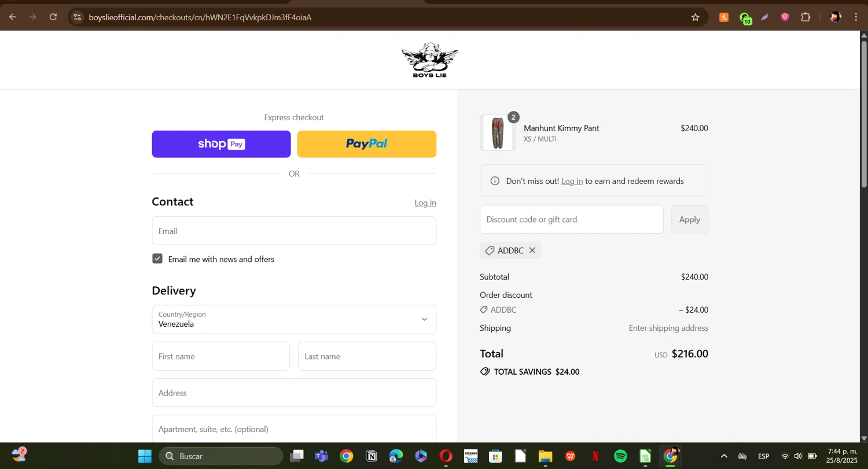Click the Subtotal $240.00 value
This screenshot has width=868, height=469.
click(694, 277)
